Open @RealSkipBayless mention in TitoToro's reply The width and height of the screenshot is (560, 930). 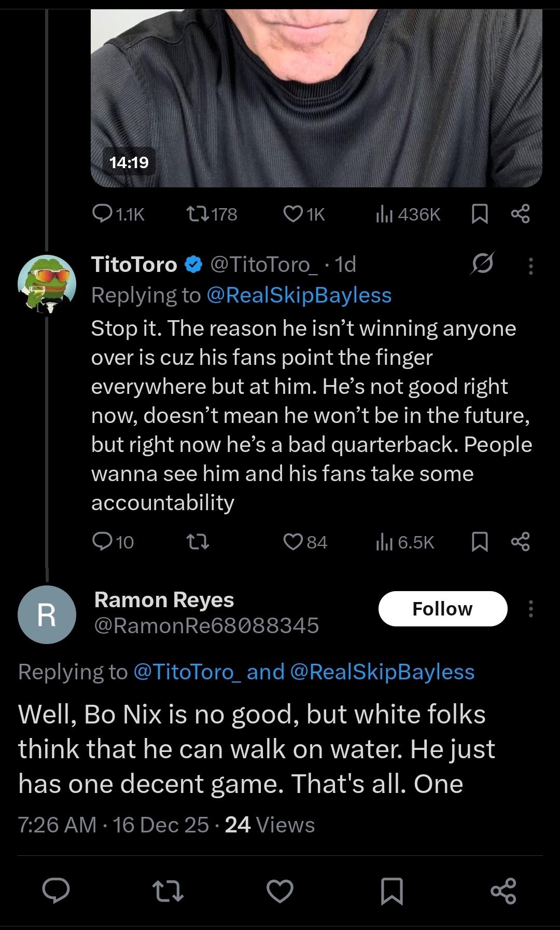point(299,295)
